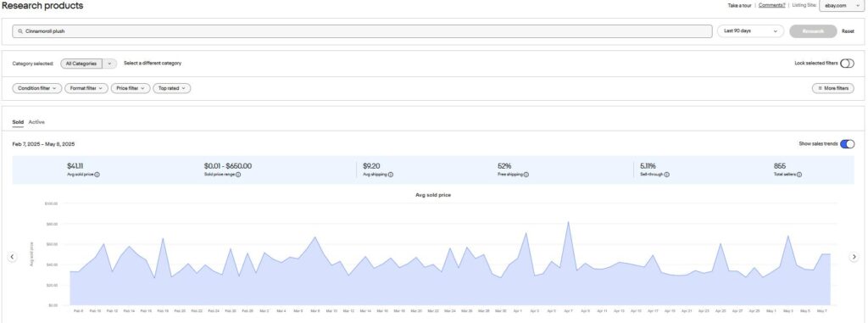Image resolution: width=868 pixels, height=323 pixels.
Task: Open the Avg shipping info icon
Action: [390, 175]
